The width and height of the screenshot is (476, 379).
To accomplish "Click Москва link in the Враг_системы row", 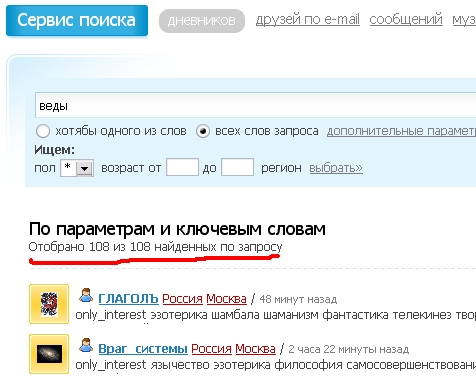I will [x=255, y=349].
